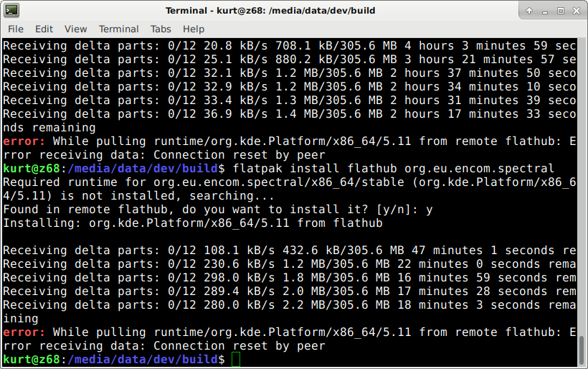Viewport: 588px width, 369px height.
Task: Click the first red 'error:' label
Action: (24, 141)
